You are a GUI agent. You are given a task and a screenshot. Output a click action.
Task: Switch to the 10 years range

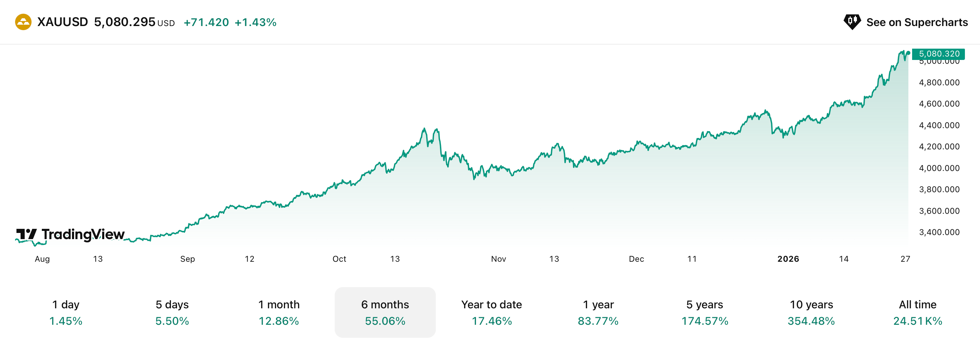(811, 312)
